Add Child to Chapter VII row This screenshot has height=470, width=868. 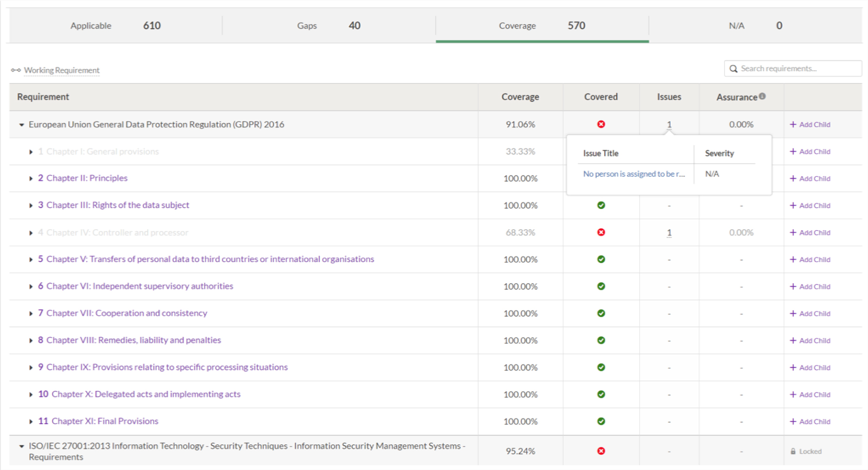tap(810, 313)
